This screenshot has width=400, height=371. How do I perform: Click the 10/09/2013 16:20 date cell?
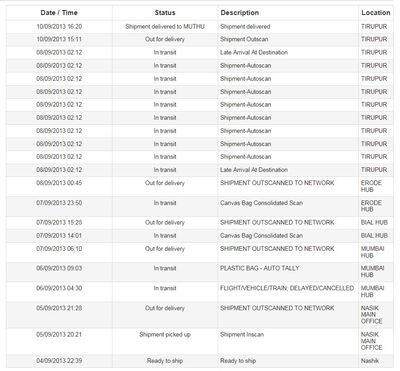pos(59,27)
